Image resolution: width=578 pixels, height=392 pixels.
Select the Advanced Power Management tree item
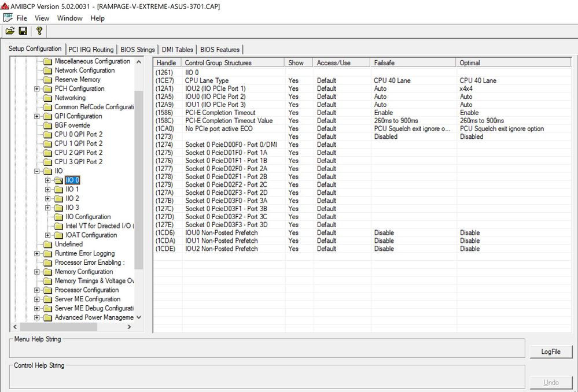point(94,317)
